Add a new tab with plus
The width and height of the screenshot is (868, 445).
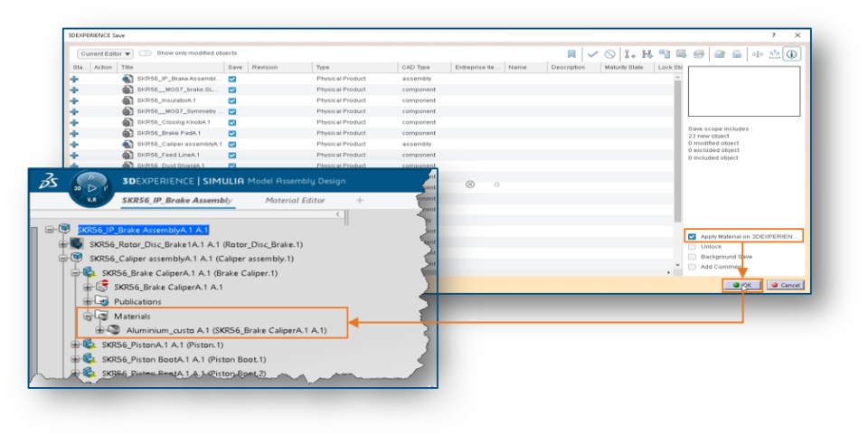click(360, 201)
